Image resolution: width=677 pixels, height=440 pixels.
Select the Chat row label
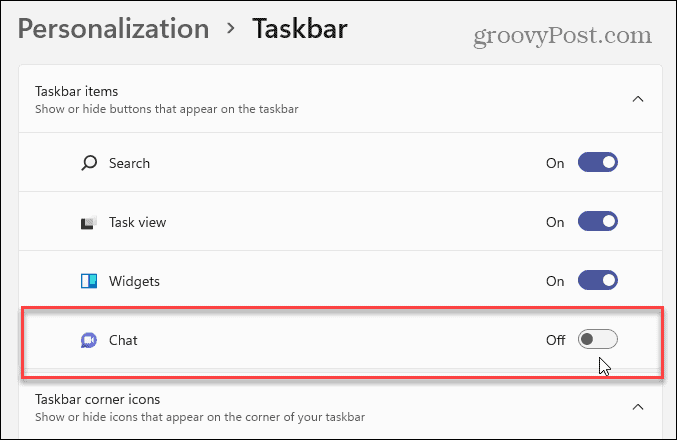(x=123, y=340)
